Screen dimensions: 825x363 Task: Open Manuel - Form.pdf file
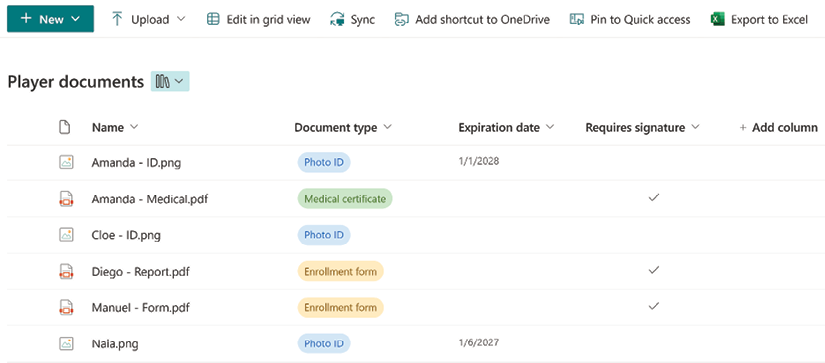click(x=140, y=307)
